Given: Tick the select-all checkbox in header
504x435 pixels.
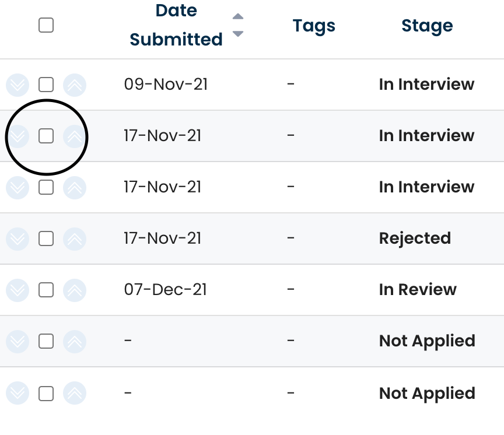Looking at the screenshot, I should coord(46,25).
